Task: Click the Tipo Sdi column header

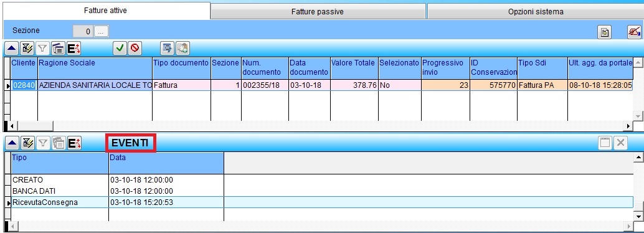Action: [x=542, y=68]
